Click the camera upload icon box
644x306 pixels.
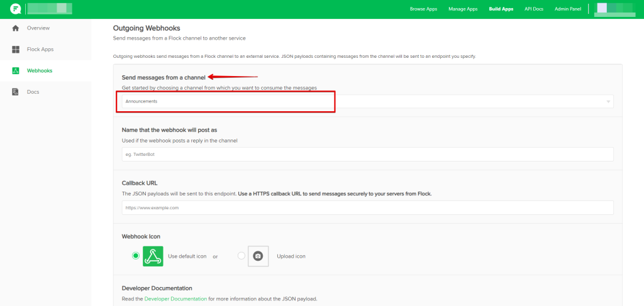pos(258,256)
